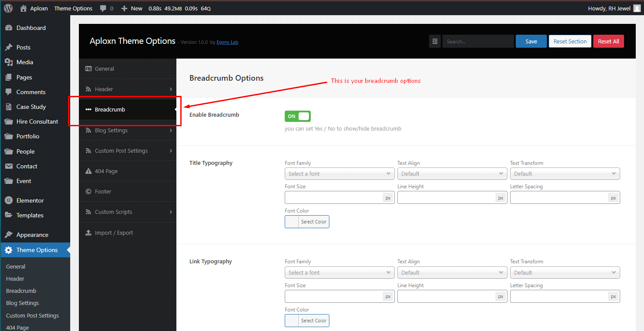
Task: Open Link Typography Text Align dropdown
Action: [x=452, y=272]
